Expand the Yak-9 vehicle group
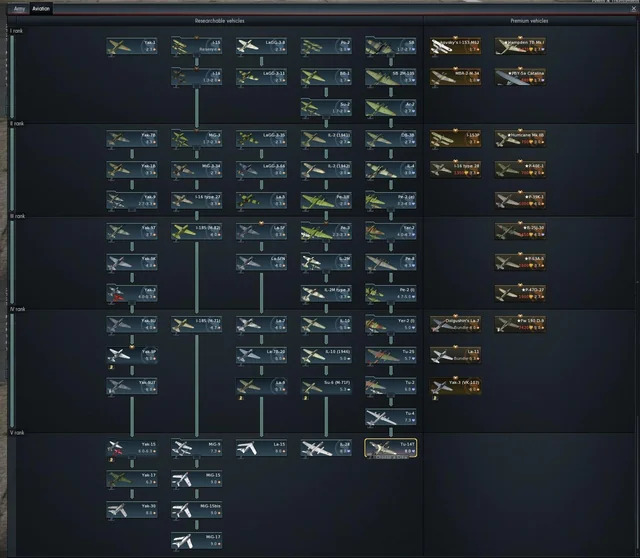The height and width of the screenshot is (558, 640). click(132, 201)
